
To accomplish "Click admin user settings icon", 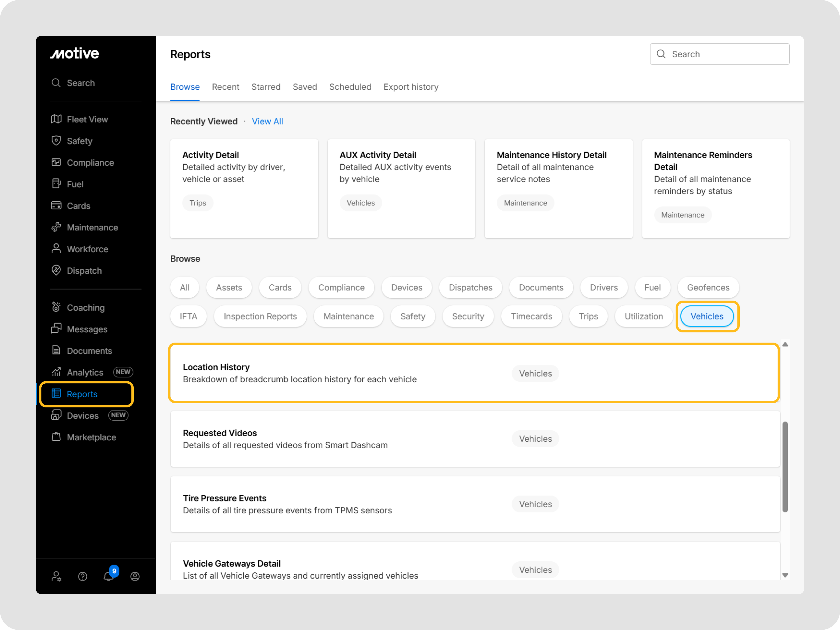I will pos(56,577).
